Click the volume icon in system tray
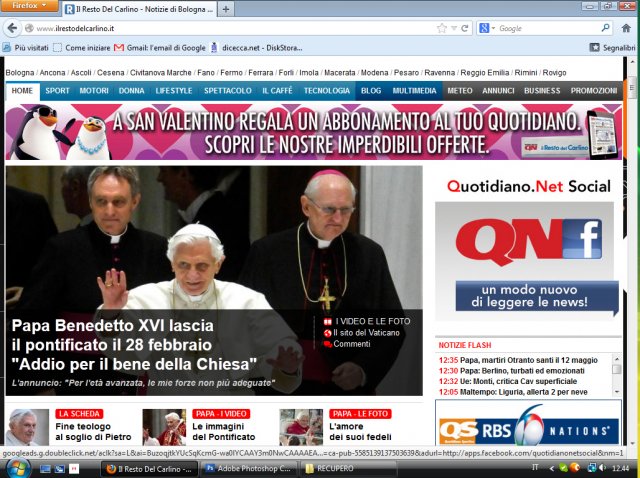This screenshot has width=640, height=478. [x=603, y=468]
